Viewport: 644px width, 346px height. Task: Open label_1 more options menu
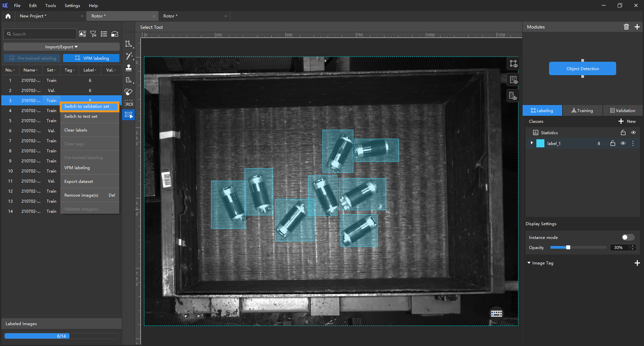[x=633, y=143]
